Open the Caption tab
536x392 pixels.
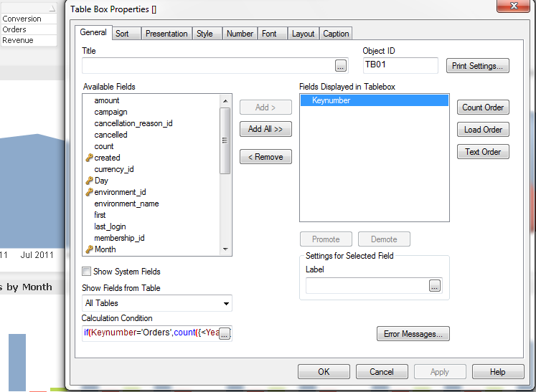(x=336, y=34)
